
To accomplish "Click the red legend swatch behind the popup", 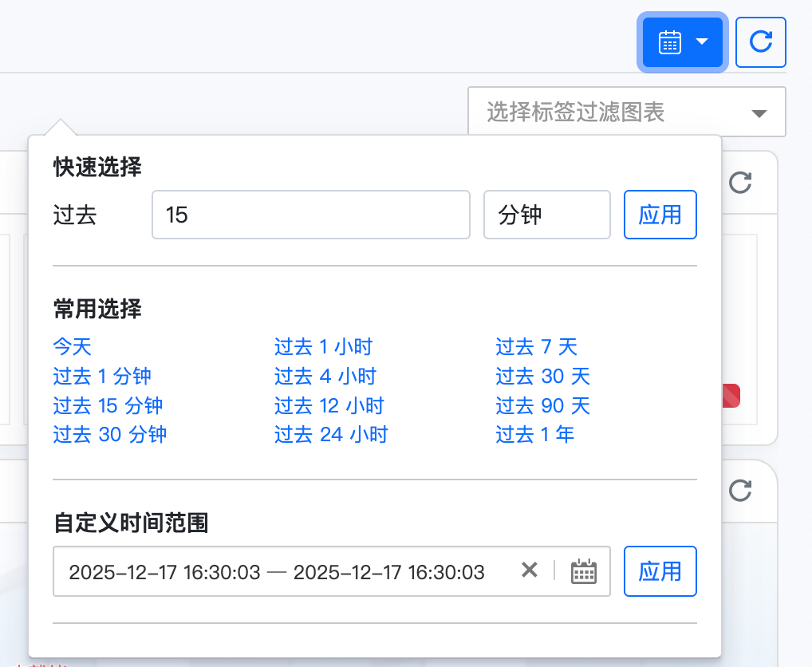I will (731, 396).
